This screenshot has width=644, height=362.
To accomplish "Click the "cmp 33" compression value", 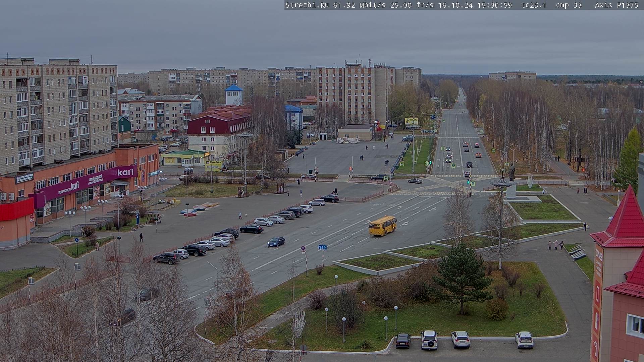I will point(569,5).
